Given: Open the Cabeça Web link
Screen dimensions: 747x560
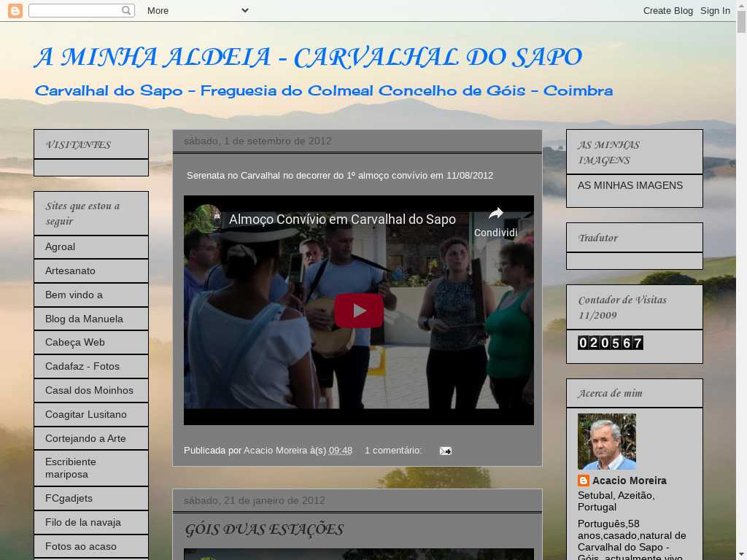Looking at the screenshot, I should point(75,343).
